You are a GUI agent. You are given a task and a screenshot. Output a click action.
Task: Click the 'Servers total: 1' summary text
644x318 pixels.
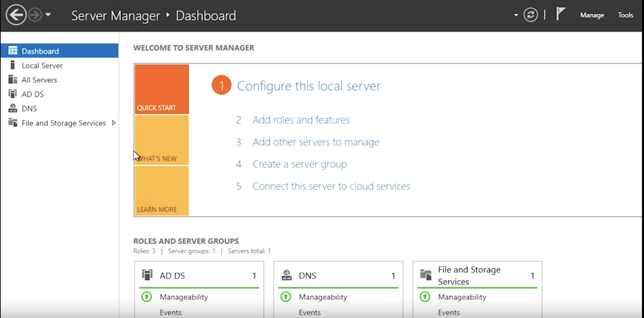[x=249, y=251]
